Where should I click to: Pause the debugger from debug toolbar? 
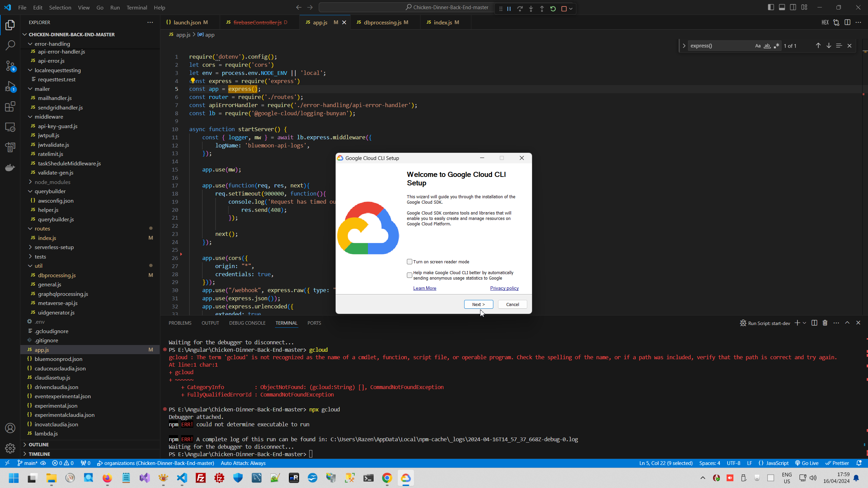click(x=509, y=9)
